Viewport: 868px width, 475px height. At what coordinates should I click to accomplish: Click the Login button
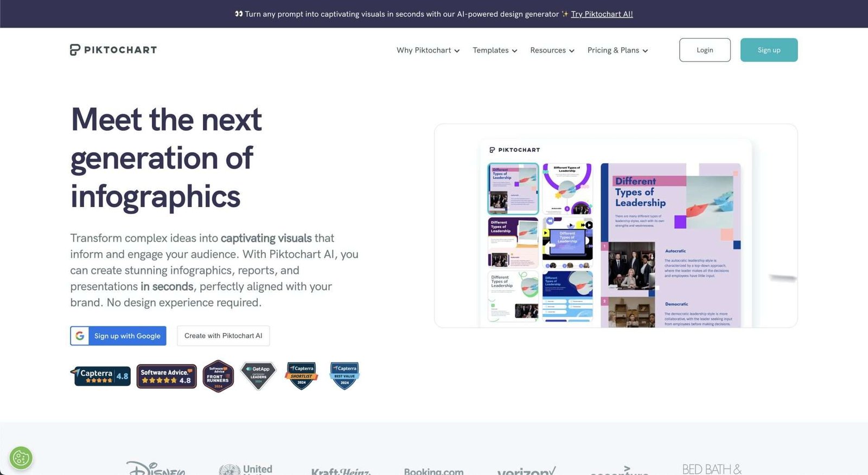point(705,50)
